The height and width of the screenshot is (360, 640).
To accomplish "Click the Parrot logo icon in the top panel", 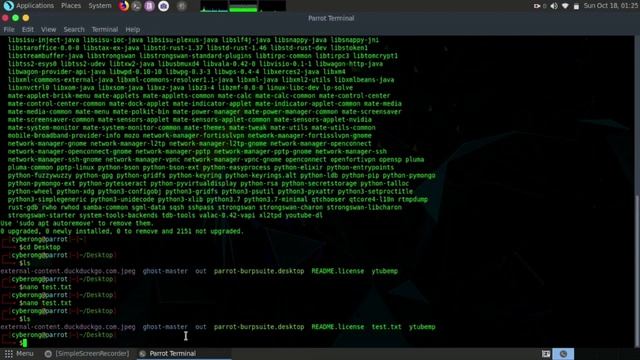I will 8,6.
